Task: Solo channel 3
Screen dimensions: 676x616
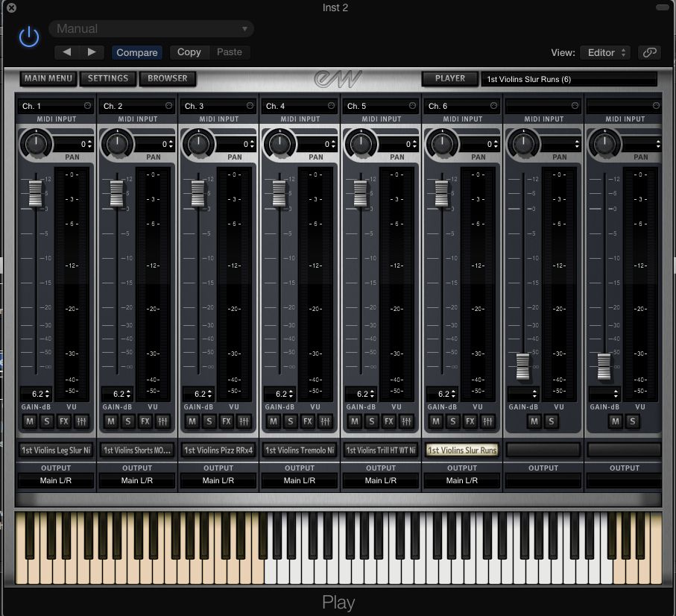Action: [209, 421]
